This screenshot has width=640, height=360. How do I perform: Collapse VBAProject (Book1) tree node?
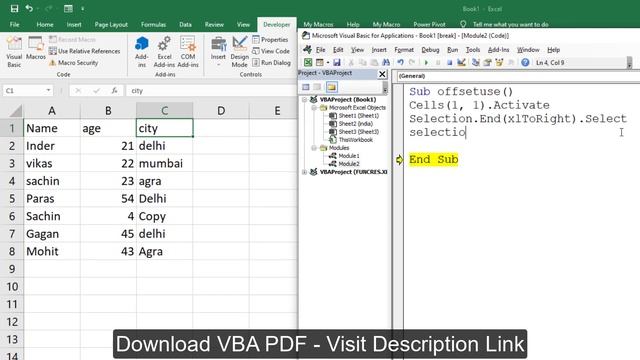coord(304,100)
